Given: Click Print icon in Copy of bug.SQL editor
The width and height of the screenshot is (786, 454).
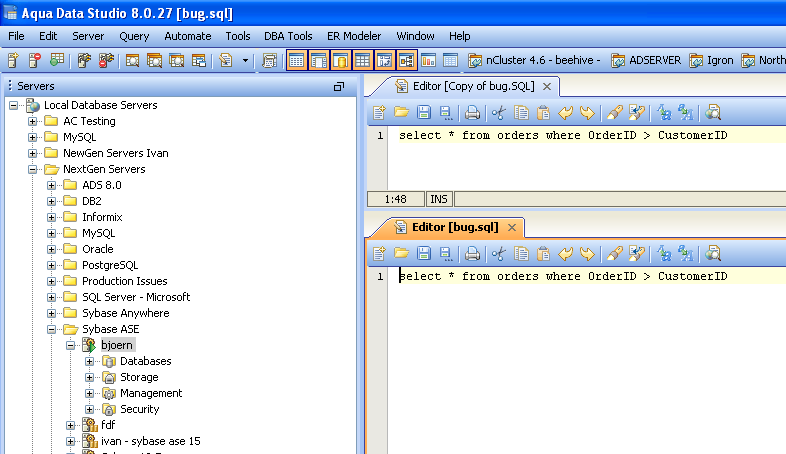Looking at the screenshot, I should 472,113.
